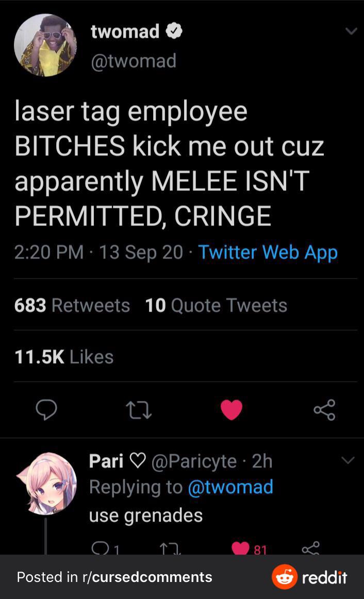This screenshot has height=599, width=364.
Task: Open the Twitter Web App link
Action: pos(268,252)
